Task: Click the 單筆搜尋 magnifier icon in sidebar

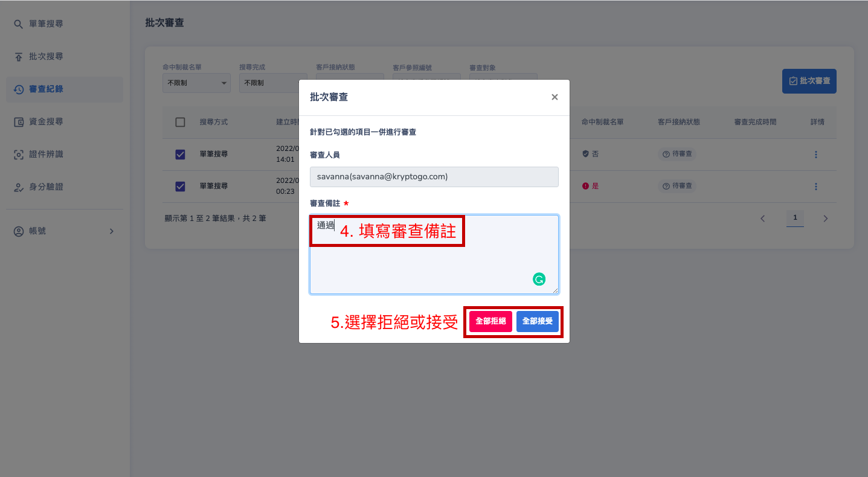Action: point(19,24)
